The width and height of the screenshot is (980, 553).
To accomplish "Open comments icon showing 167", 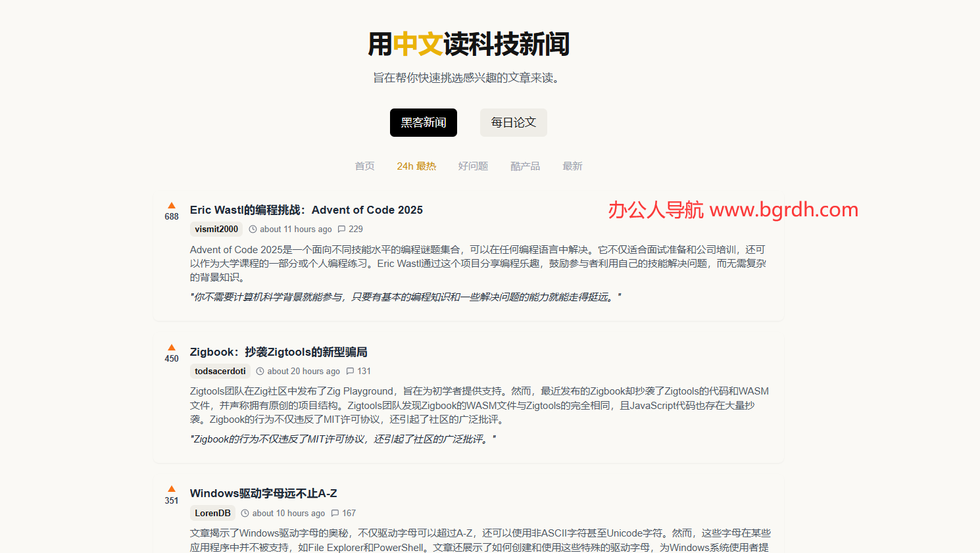I will [x=335, y=514].
